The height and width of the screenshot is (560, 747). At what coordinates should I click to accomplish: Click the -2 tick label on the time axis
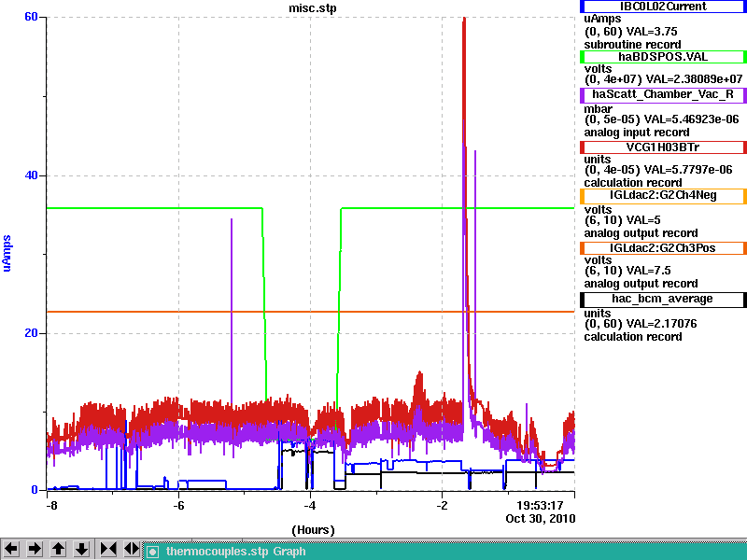(442, 505)
